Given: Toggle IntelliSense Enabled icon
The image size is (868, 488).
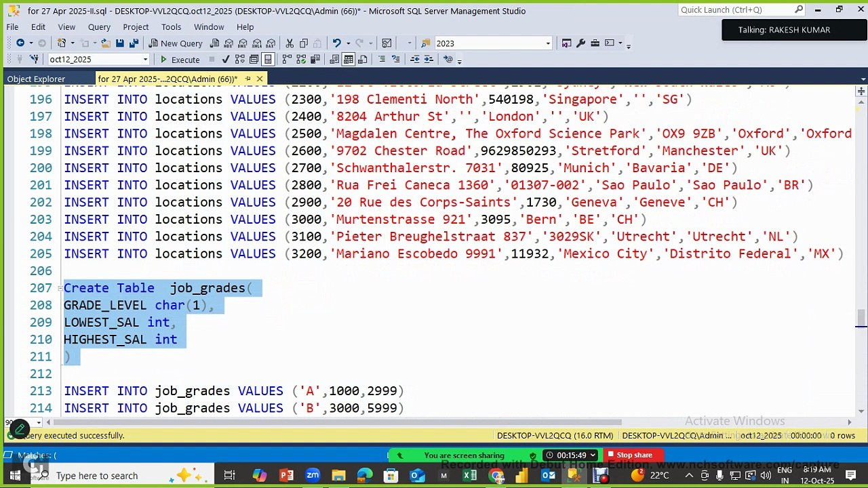Looking at the screenshot, I should tap(268, 59).
